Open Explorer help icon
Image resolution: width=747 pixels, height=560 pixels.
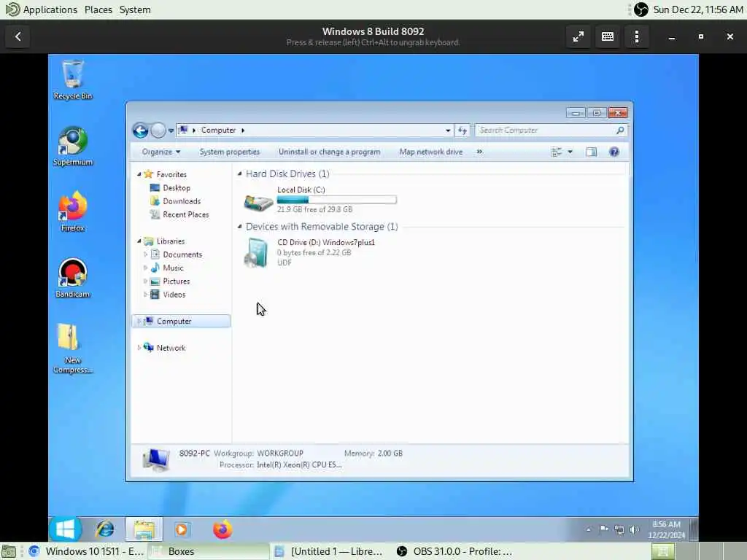coord(614,152)
